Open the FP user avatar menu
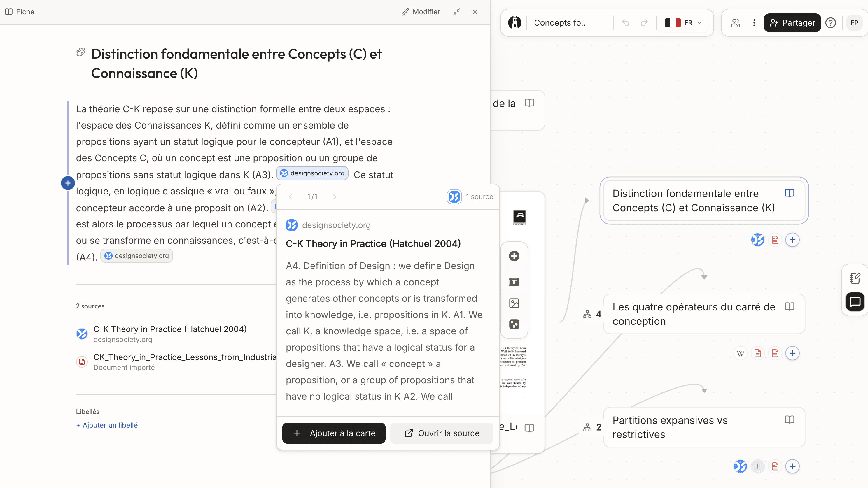The image size is (868, 488). [854, 22]
